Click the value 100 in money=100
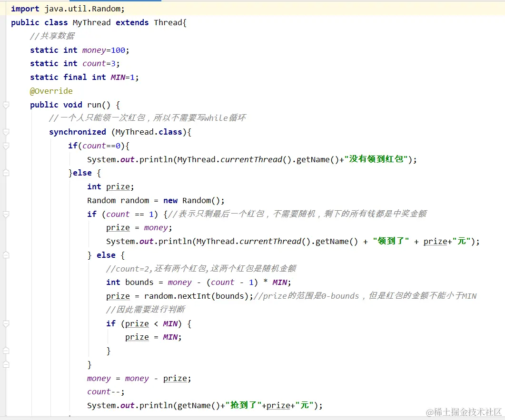 118,50
